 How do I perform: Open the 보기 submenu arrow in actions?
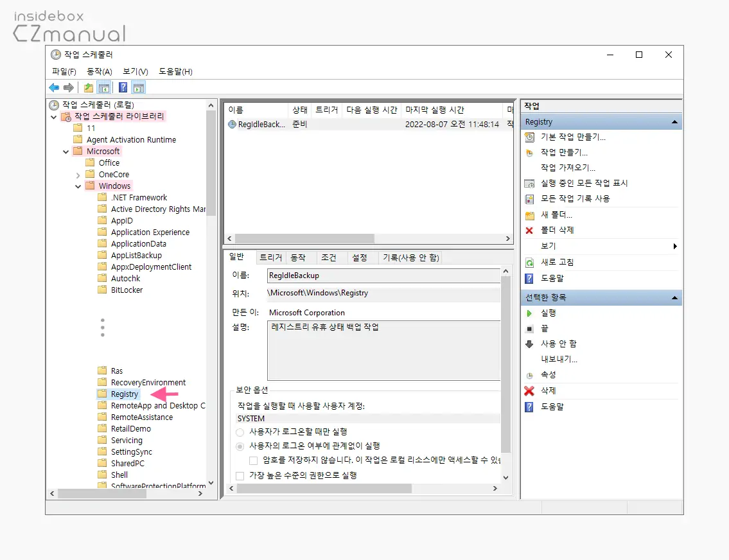coord(675,247)
